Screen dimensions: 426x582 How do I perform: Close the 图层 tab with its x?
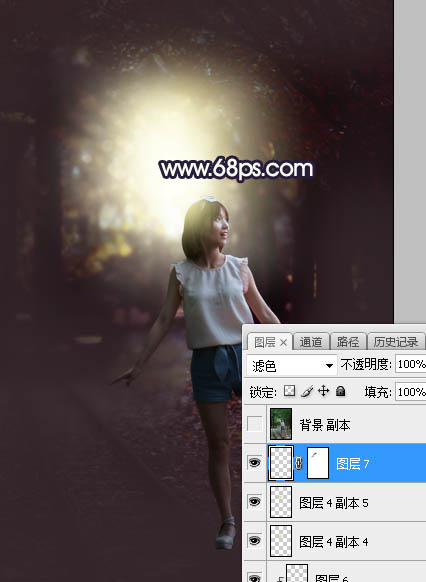(x=283, y=343)
